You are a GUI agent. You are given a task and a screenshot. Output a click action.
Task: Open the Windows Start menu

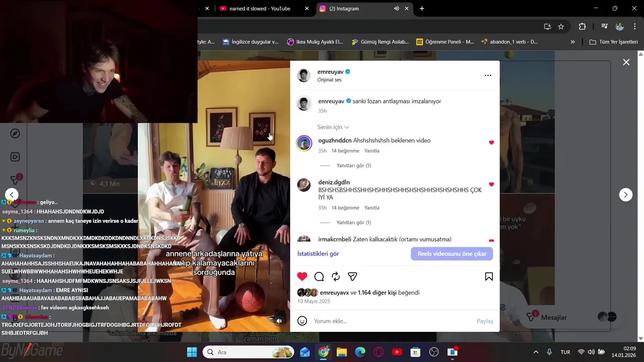[x=192, y=352]
